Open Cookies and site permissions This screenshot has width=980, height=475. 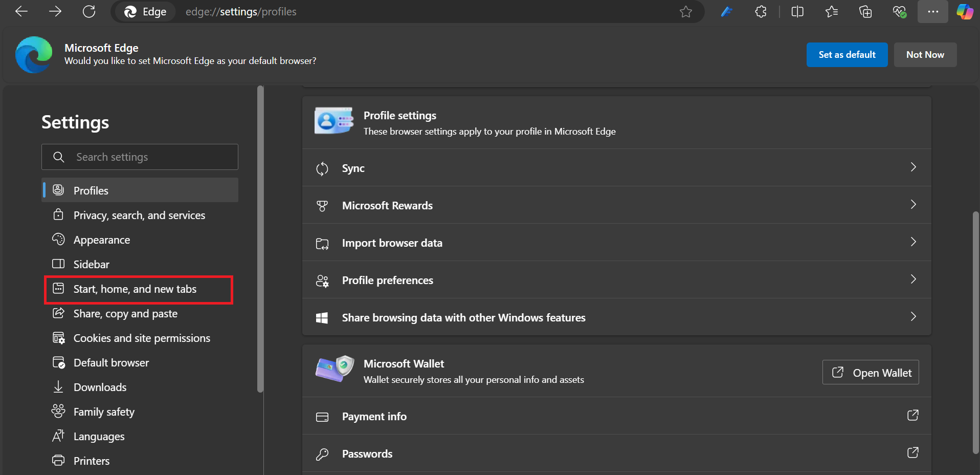click(140, 338)
